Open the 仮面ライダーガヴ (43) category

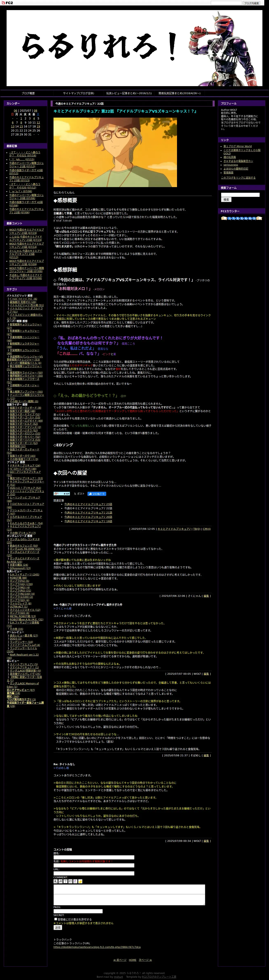coord(22,456)
